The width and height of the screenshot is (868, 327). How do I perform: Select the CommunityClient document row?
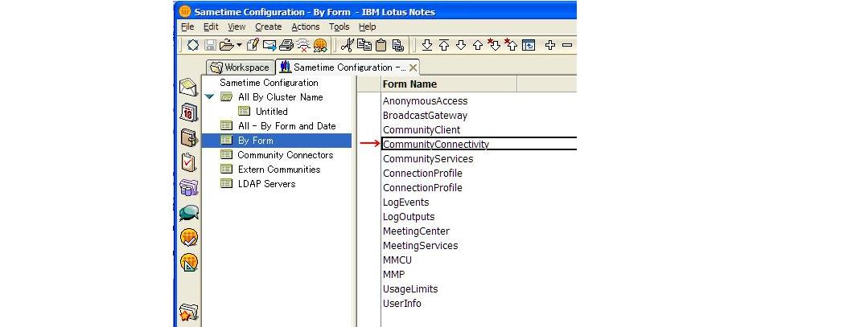[x=479, y=130]
